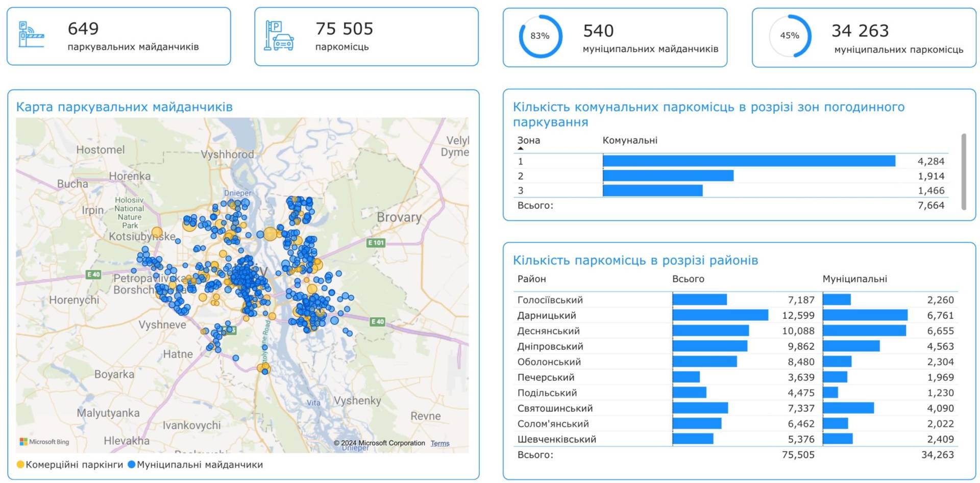Sort by Комунальні column header

pyautogui.click(x=630, y=140)
